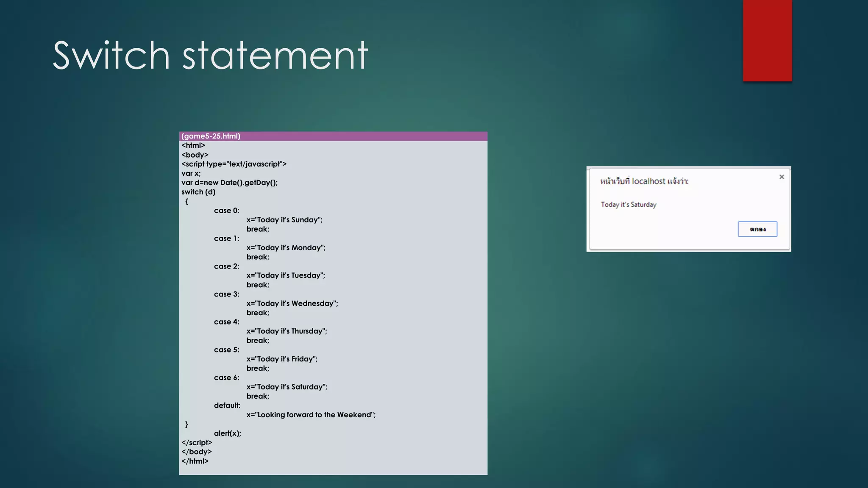Viewport: 868px width, 488px height.
Task: Close the localhost alert with X
Action: click(782, 177)
